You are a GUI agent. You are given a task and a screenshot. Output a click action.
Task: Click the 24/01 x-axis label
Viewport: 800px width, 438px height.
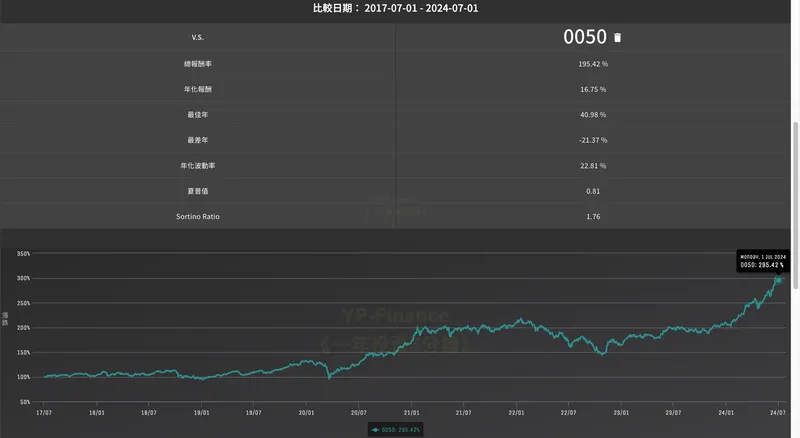[x=726, y=412]
